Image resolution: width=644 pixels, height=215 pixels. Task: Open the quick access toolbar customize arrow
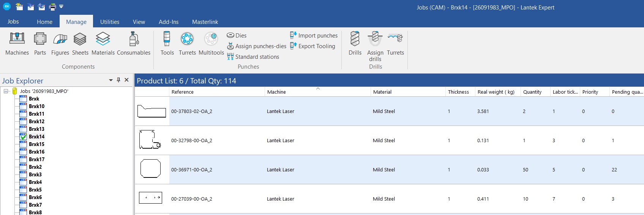coord(61,6)
